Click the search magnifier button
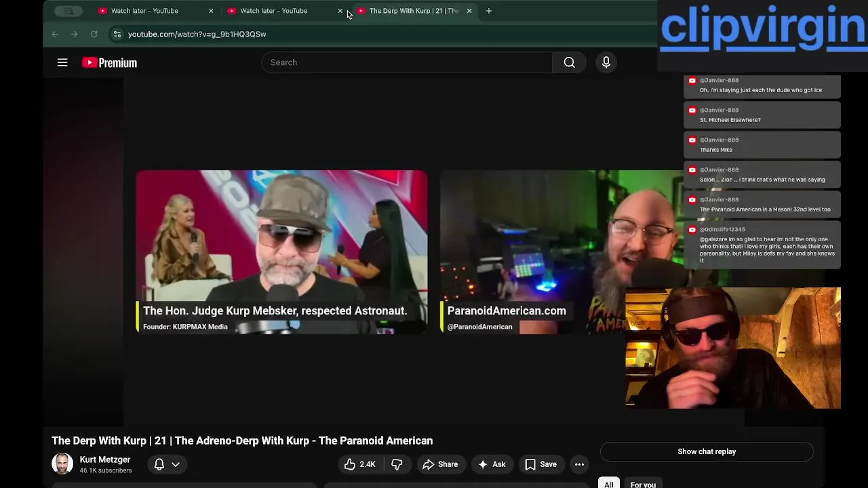Image resolution: width=868 pixels, height=488 pixels. coord(569,62)
